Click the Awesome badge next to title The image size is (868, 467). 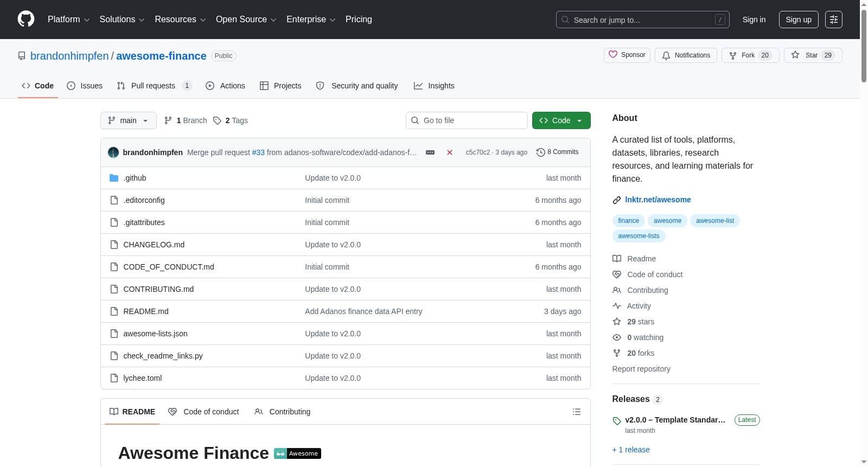click(x=297, y=453)
